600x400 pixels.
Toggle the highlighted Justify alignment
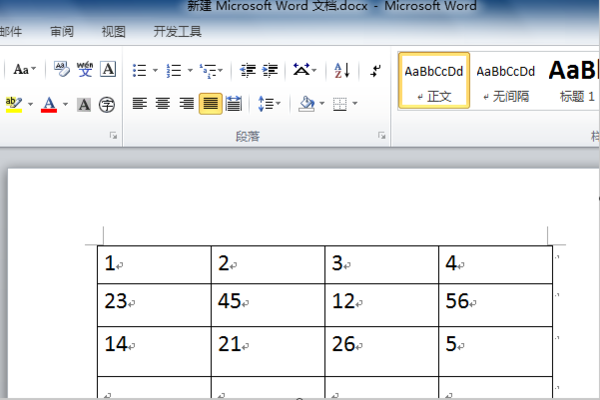[x=210, y=103]
